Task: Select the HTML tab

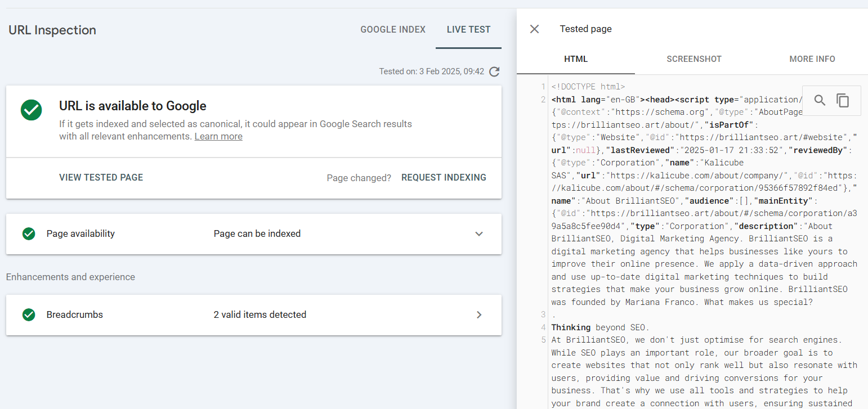Action: pos(576,59)
